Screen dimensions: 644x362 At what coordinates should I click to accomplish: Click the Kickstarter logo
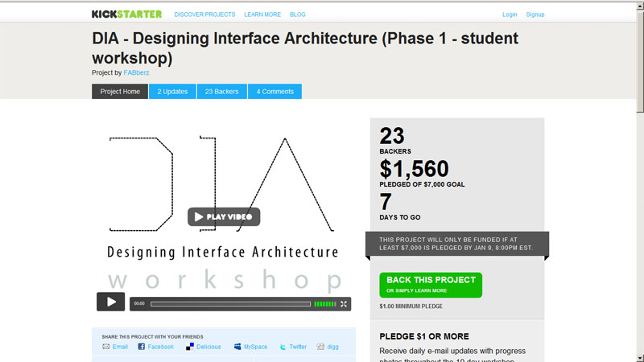tap(126, 14)
